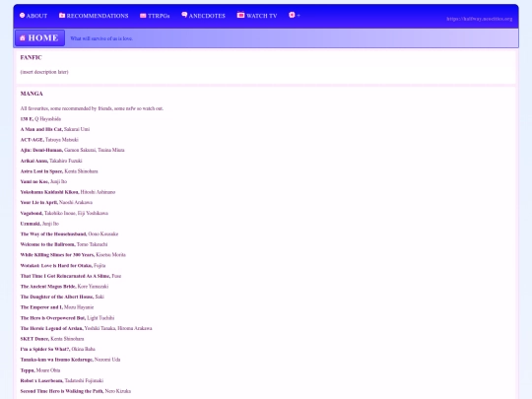
Task: Open the RECOMMENDATIONS folder menu item
Action: tap(94, 16)
